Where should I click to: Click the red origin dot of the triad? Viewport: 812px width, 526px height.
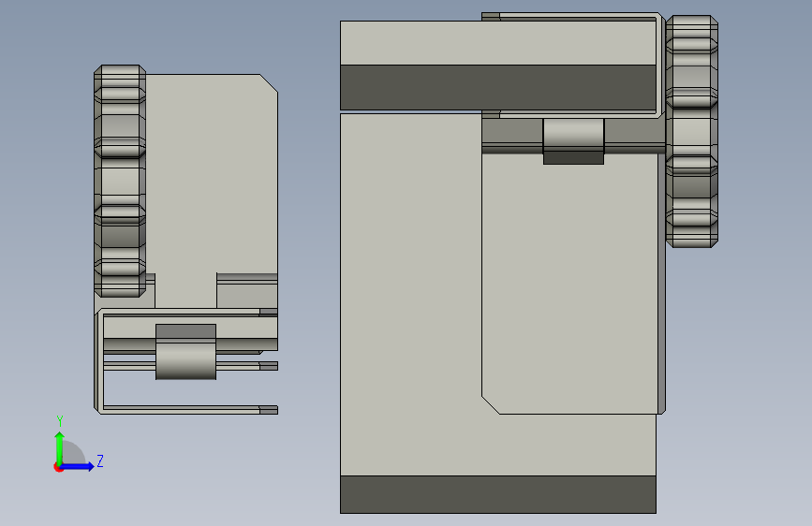58,467
